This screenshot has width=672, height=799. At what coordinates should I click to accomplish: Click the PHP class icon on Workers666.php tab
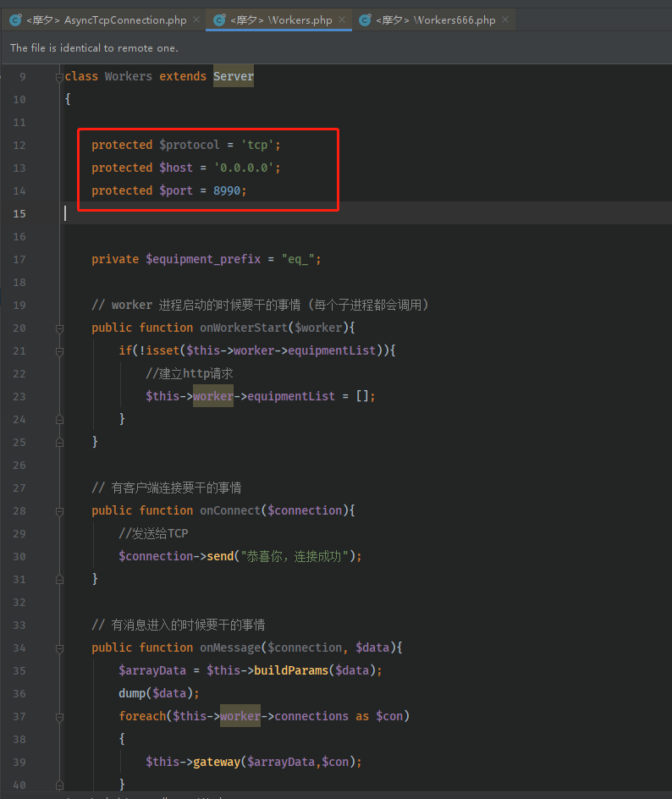(x=365, y=19)
